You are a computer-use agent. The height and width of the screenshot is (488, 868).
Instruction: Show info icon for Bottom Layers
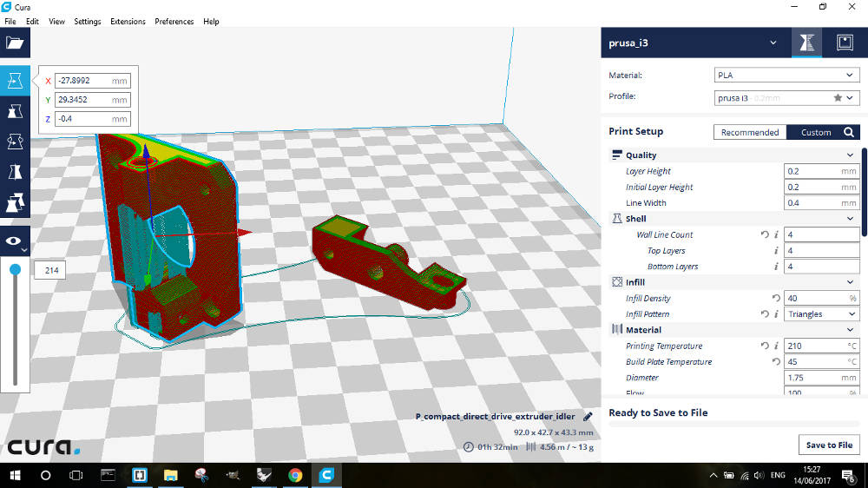click(x=776, y=267)
